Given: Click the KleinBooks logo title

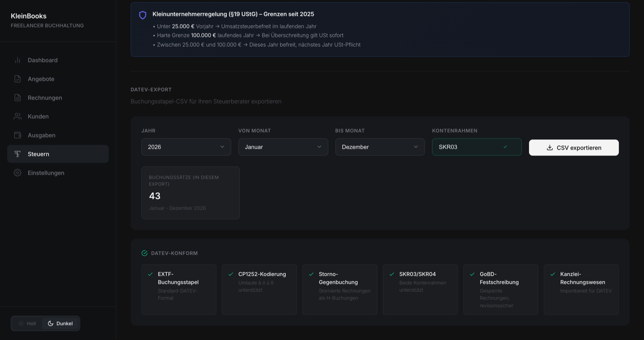Looking at the screenshot, I should point(29,16).
